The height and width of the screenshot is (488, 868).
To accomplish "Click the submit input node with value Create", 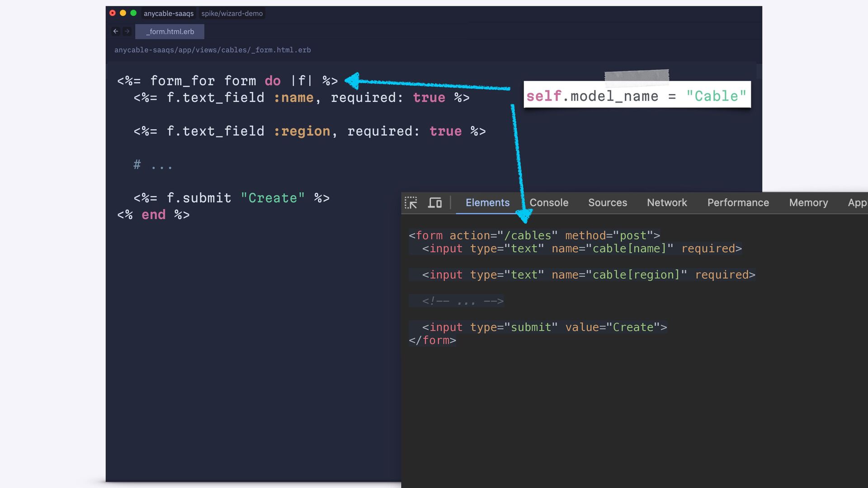I will (544, 327).
